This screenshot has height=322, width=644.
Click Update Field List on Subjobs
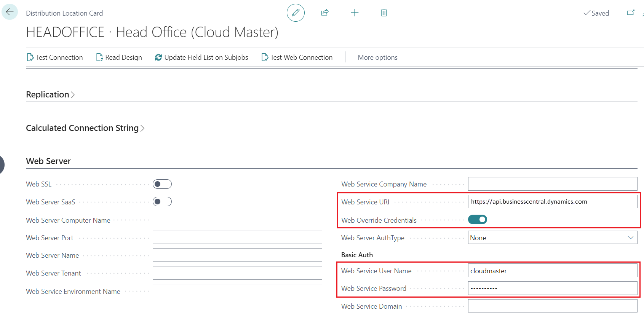201,57
